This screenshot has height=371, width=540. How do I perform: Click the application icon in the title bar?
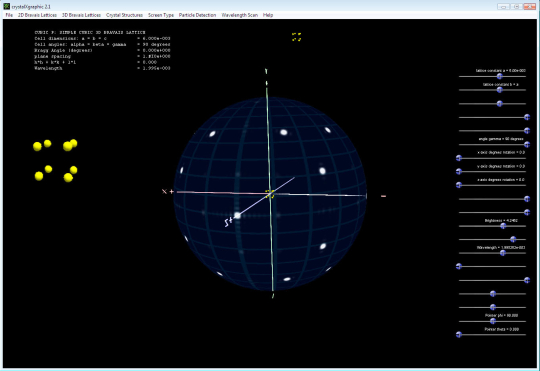click(x=7, y=6)
